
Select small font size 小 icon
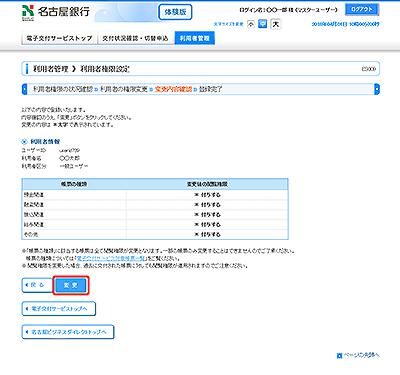[x=251, y=24]
